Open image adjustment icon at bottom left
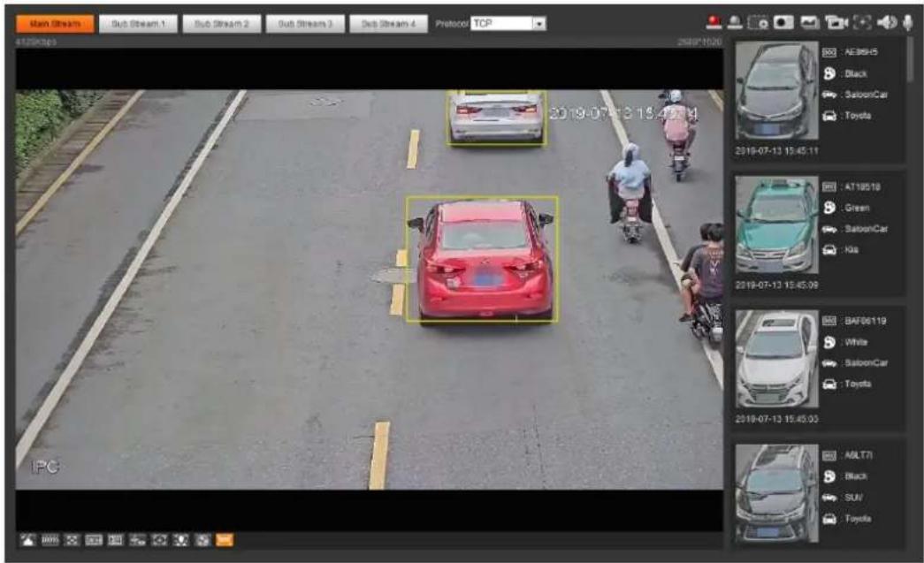The image size is (924, 563). coord(27,540)
